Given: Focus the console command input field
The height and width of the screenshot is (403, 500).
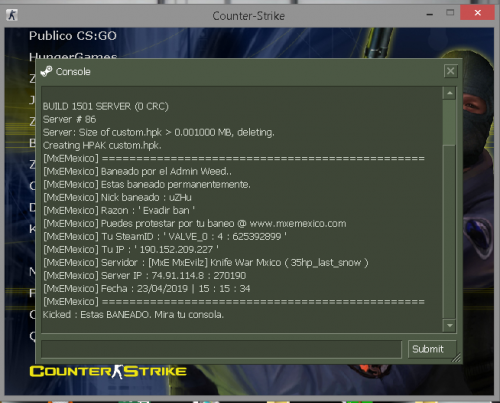Looking at the screenshot, I should click(x=221, y=349).
